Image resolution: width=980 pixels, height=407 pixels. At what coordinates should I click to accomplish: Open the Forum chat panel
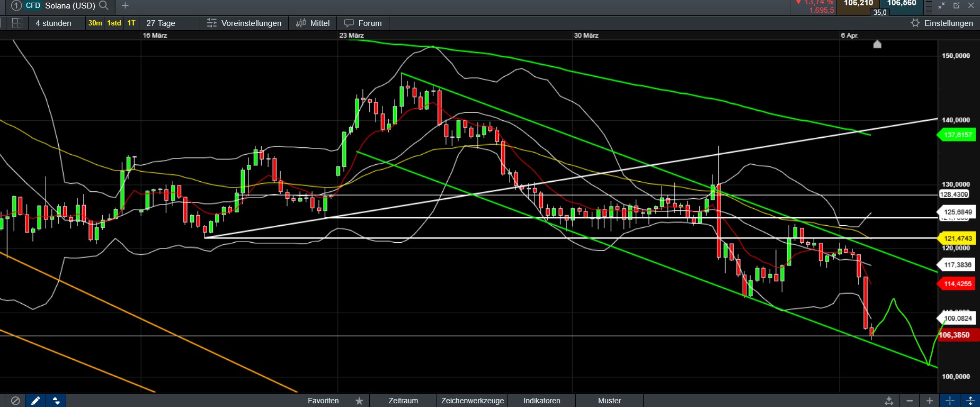click(363, 23)
